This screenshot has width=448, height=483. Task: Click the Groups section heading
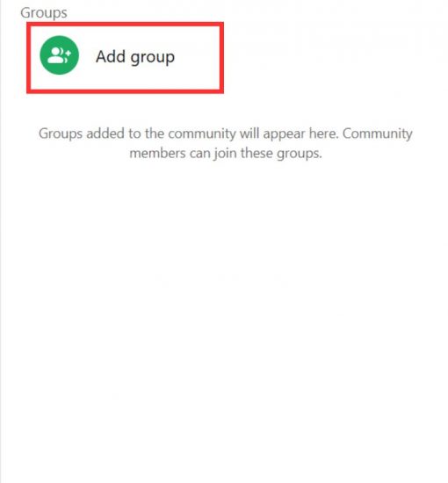(44, 13)
